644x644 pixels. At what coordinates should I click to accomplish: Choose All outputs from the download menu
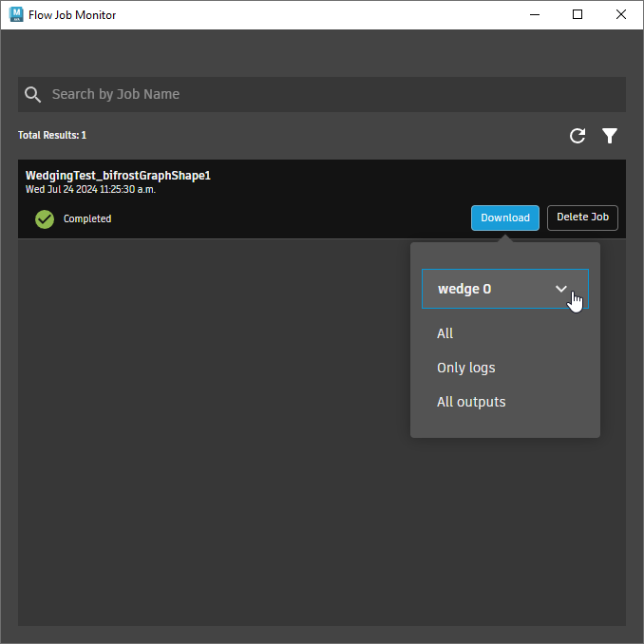[471, 402]
